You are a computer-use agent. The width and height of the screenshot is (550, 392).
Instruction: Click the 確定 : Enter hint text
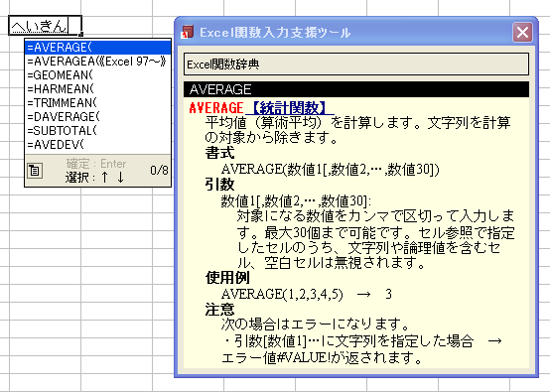(95, 164)
